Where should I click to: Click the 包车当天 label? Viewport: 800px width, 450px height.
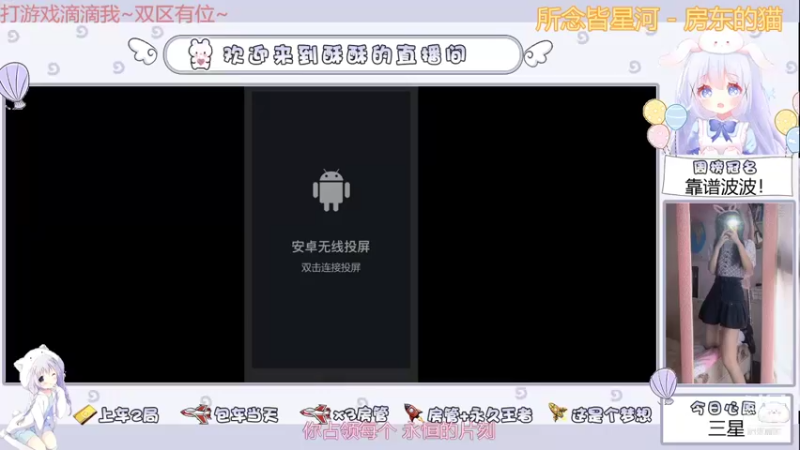point(246,415)
